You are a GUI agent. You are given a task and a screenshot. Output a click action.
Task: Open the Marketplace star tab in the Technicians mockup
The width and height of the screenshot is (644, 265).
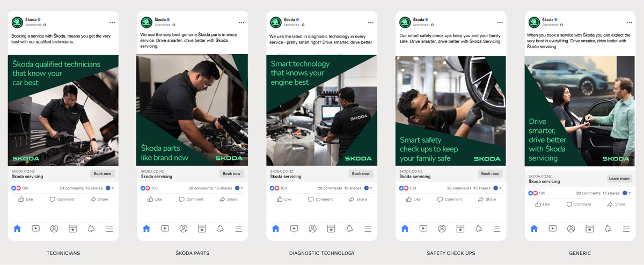pyautogui.click(x=72, y=229)
